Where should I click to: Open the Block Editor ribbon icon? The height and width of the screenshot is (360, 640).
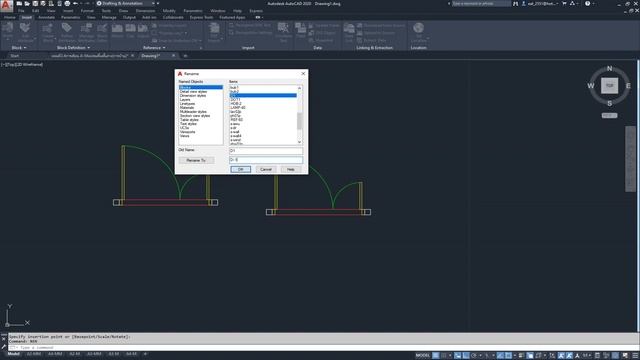point(102,28)
